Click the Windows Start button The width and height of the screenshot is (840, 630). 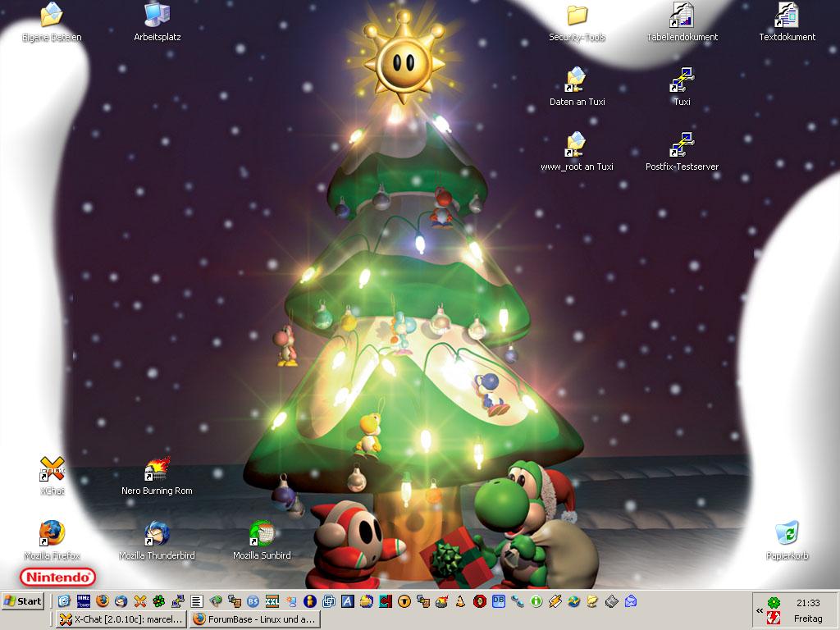pyautogui.click(x=22, y=601)
